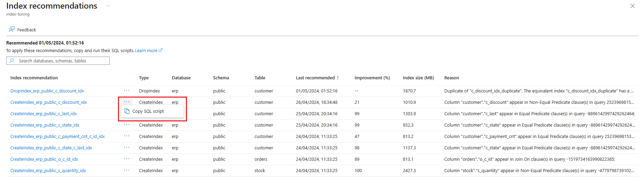Screen dimensions: 644x179
Task: Open ellipsis menu for CreateIndex_erp_public_s_quantity_idx row
Action: click(x=127, y=170)
